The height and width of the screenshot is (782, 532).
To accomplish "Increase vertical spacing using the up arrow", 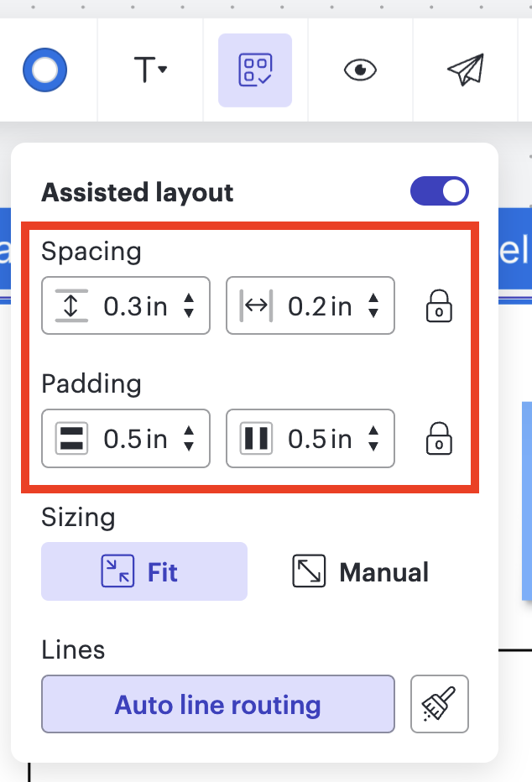I will [x=189, y=300].
